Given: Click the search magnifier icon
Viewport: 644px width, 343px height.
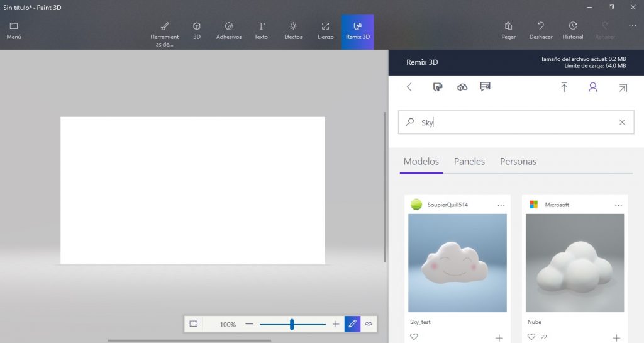Looking at the screenshot, I should pyautogui.click(x=410, y=122).
